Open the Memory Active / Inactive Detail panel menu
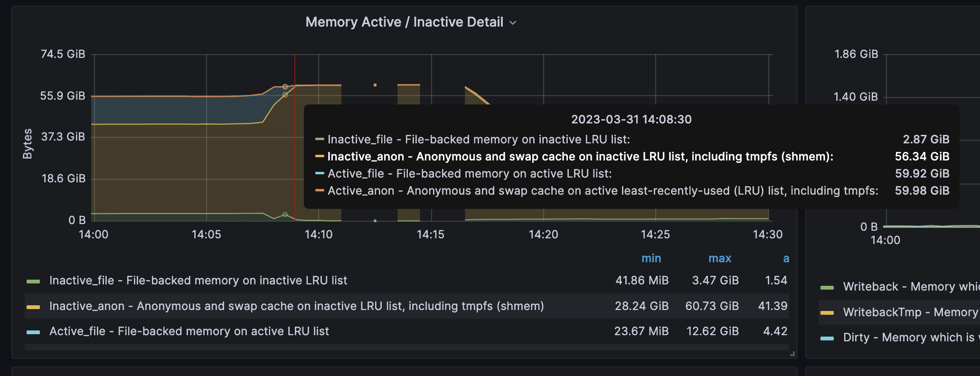 [512, 22]
